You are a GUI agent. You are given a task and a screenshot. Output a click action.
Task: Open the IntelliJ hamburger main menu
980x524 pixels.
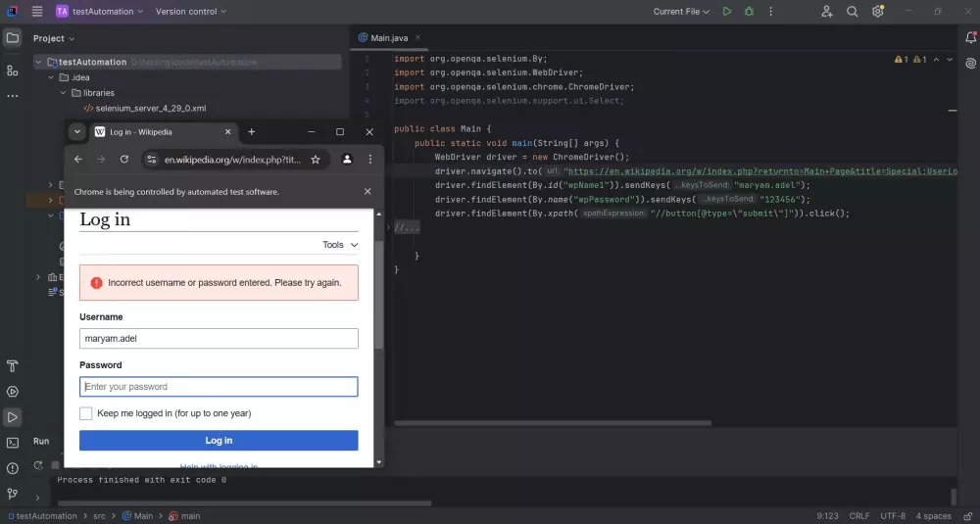click(x=37, y=11)
